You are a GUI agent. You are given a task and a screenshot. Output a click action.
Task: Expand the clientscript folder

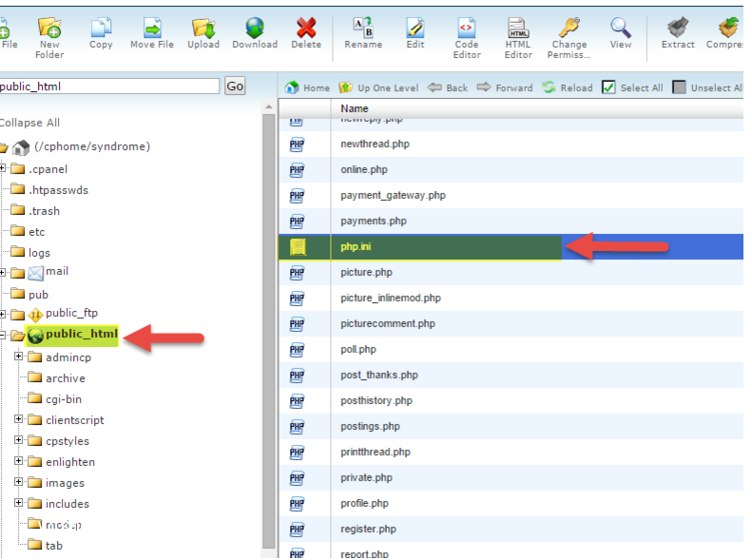(x=18, y=419)
